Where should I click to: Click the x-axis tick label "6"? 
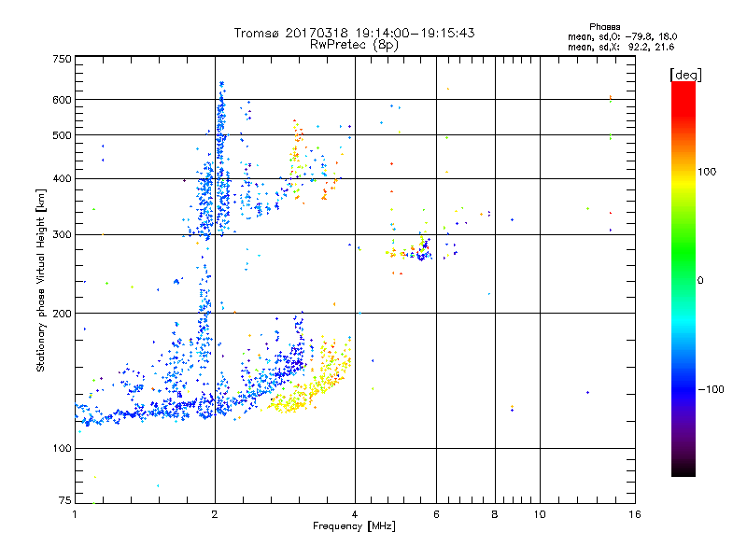(436, 514)
